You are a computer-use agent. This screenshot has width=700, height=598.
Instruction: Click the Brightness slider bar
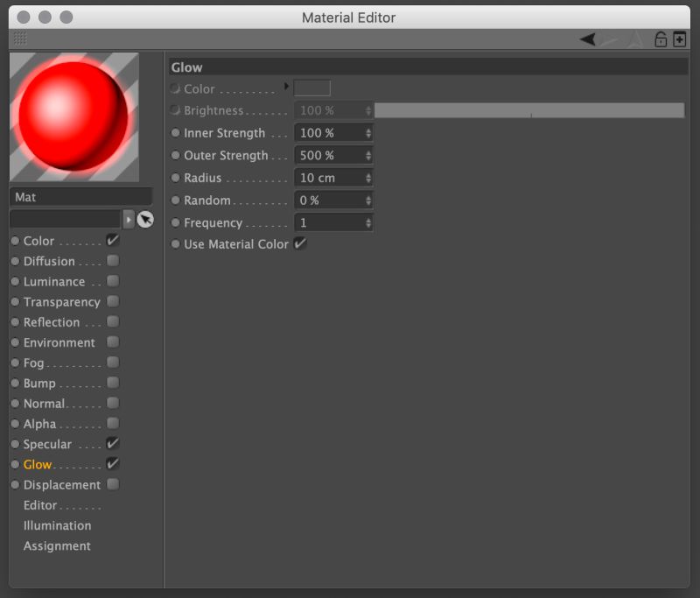point(529,110)
